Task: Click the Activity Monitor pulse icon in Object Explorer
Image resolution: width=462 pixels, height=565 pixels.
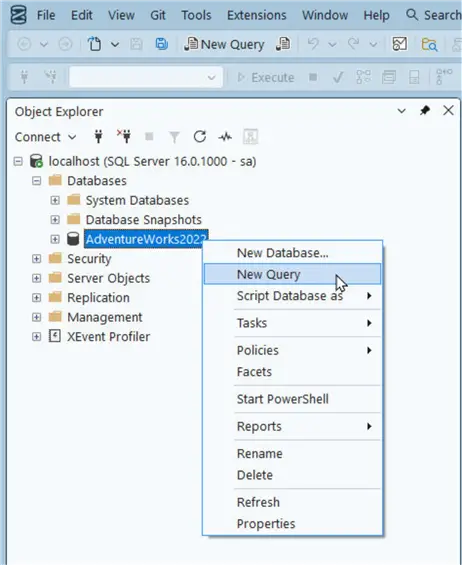Action: coord(225,137)
